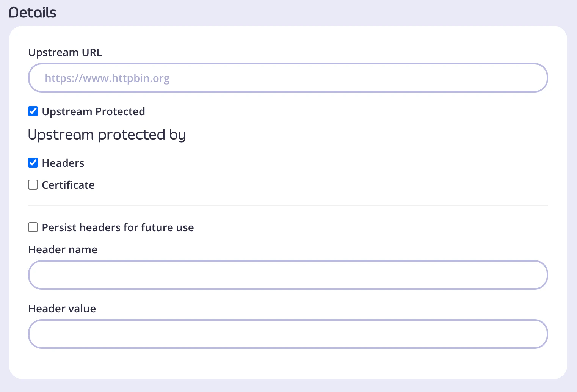This screenshot has height=392, width=577.
Task: Focus the Header name input
Action: [287, 275]
